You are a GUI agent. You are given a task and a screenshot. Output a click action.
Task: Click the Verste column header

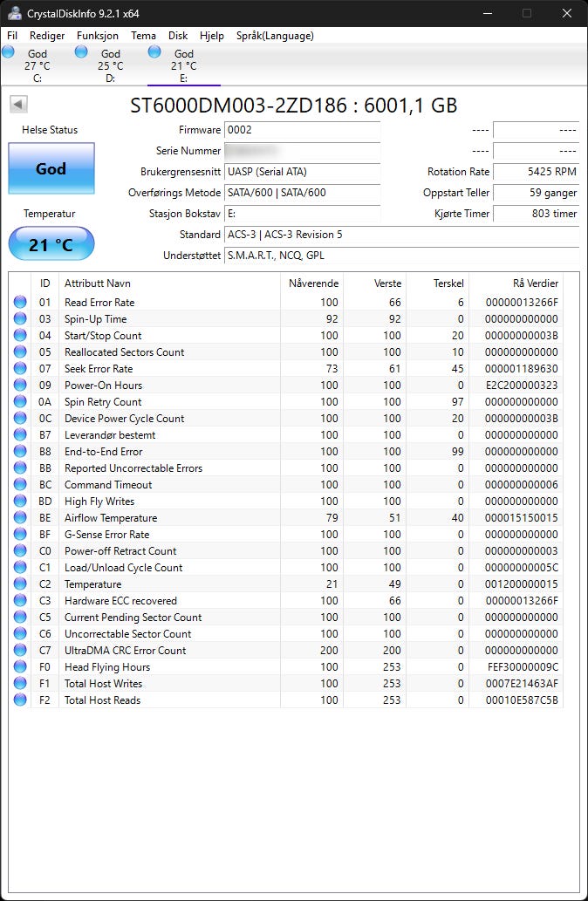tap(375, 283)
